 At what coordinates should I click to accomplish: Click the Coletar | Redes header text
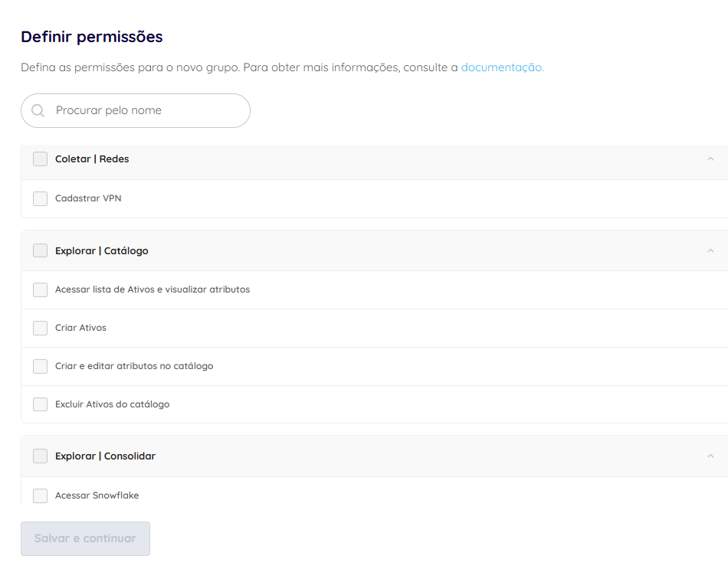pos(92,159)
